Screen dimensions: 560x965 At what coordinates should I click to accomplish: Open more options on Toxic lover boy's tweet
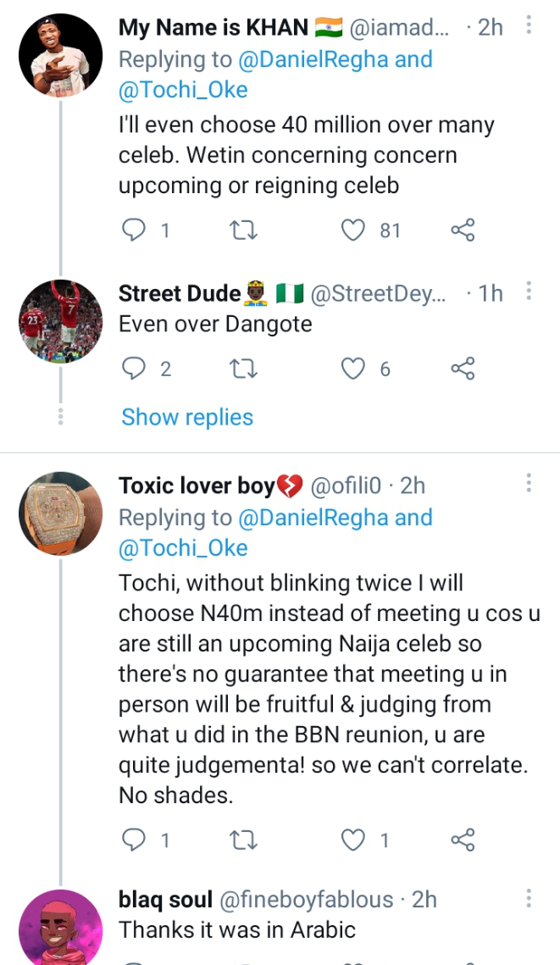[x=530, y=485]
